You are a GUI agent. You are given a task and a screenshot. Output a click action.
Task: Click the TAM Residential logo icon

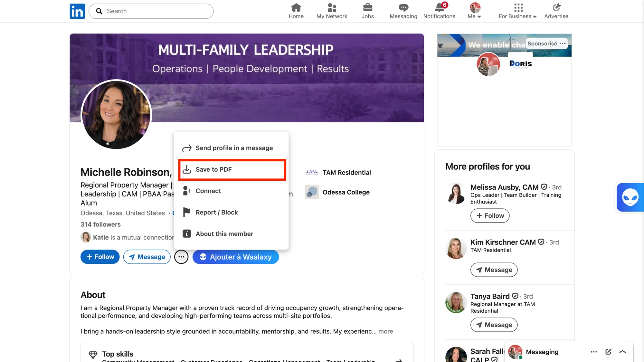click(x=312, y=172)
